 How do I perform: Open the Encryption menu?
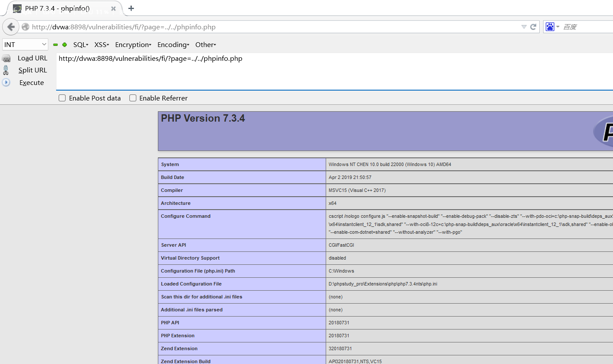pos(133,44)
